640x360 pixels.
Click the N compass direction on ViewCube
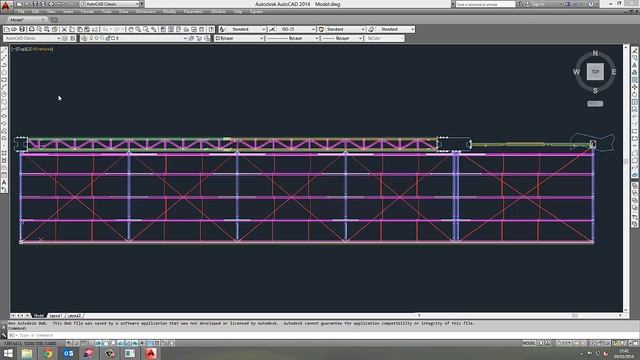595,53
